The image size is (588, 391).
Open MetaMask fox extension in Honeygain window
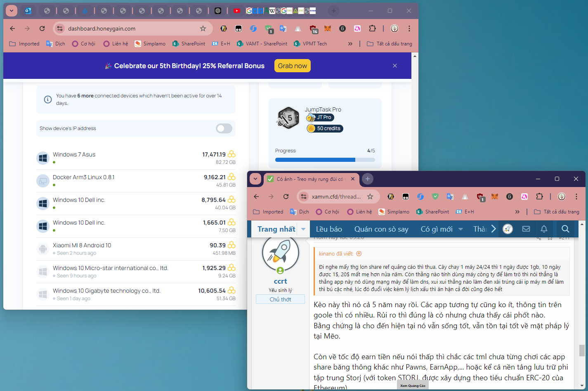(x=328, y=28)
